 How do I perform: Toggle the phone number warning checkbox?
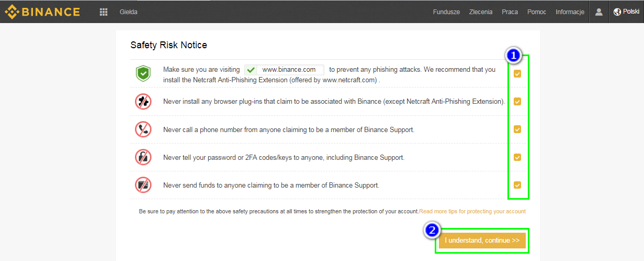517,129
